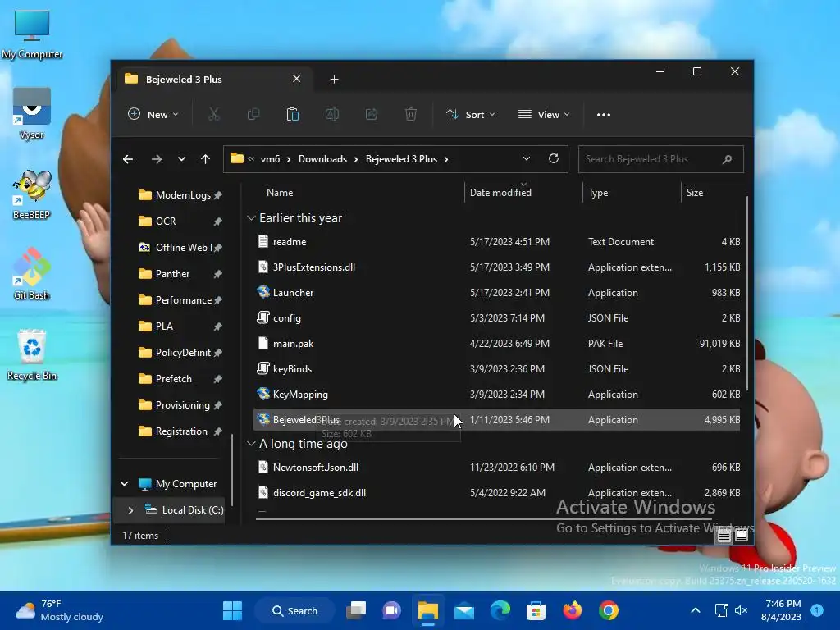Open Task View on the taskbar

[356, 610]
